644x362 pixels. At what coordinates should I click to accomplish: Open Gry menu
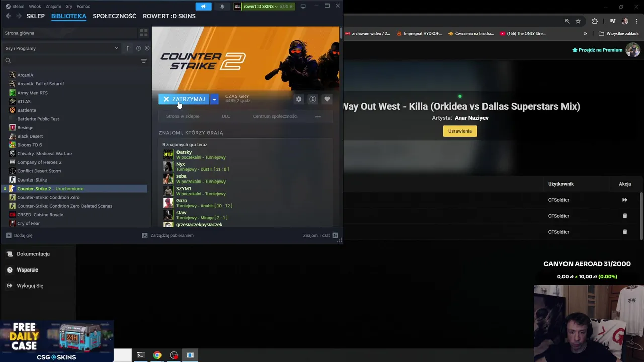(69, 6)
